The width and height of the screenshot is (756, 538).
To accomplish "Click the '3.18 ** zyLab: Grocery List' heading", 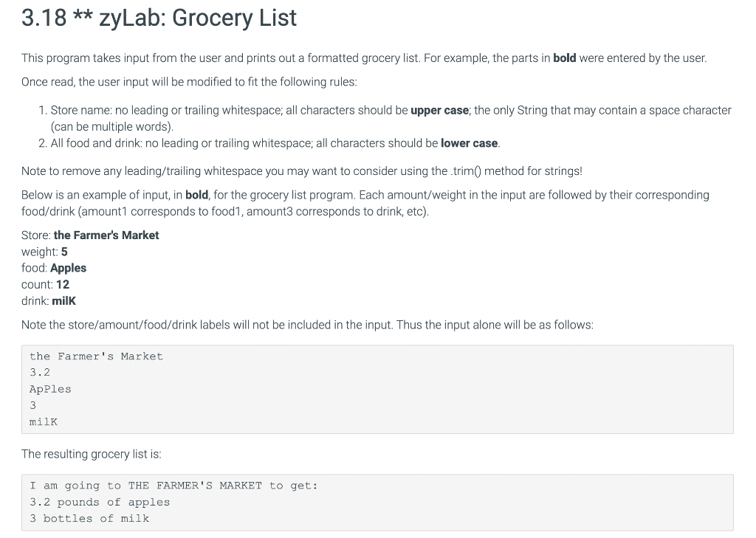I will click(159, 18).
